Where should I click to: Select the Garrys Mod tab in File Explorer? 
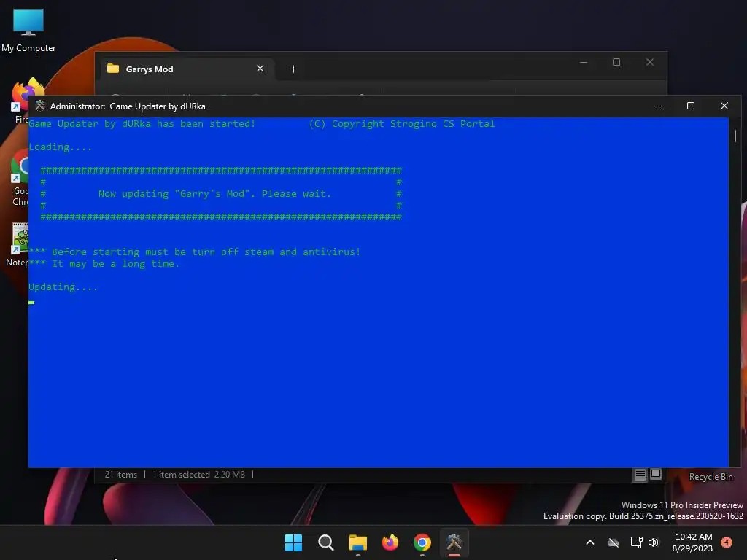pos(186,69)
